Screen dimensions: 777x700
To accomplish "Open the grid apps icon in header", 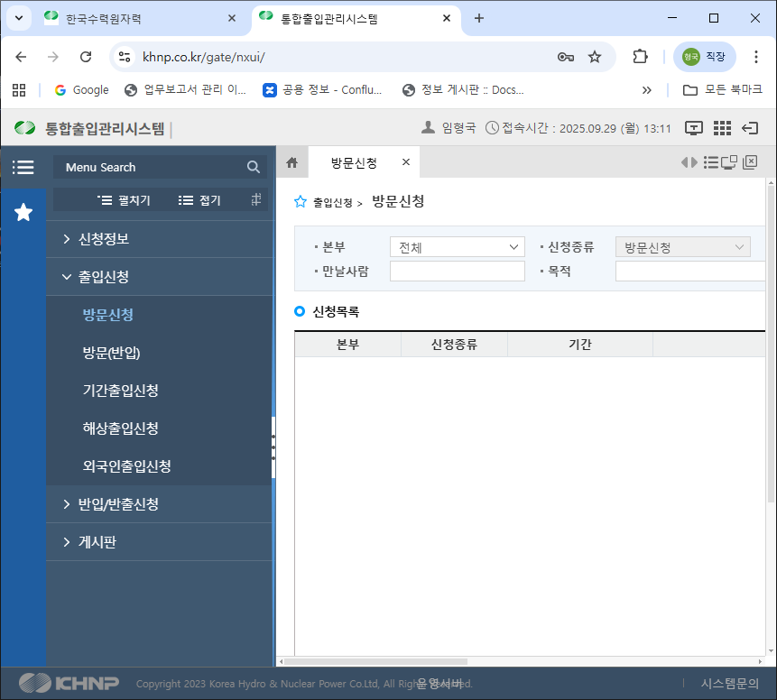I will tap(722, 128).
